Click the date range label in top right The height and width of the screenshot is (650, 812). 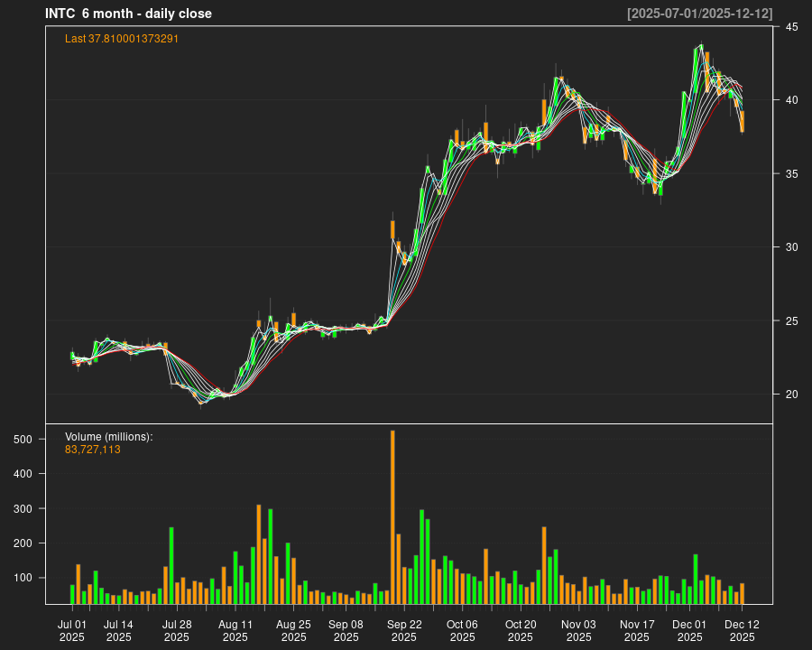point(699,14)
